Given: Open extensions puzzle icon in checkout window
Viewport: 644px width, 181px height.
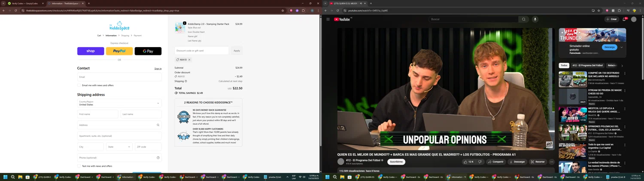Looking at the screenshot, I should (x=304, y=11).
